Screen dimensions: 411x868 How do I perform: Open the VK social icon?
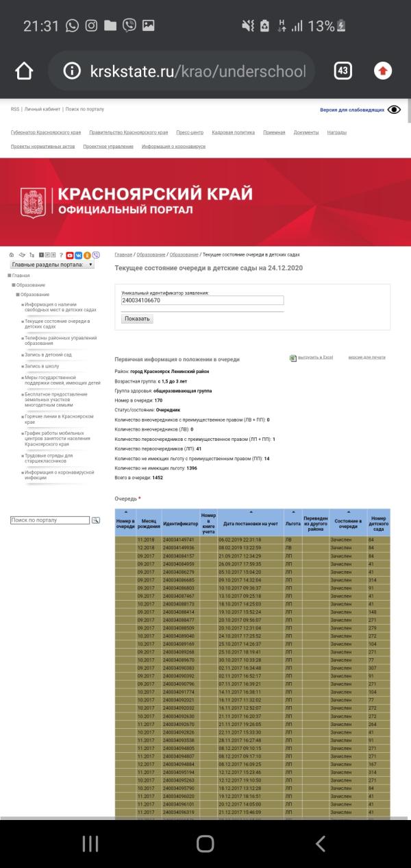79,255
